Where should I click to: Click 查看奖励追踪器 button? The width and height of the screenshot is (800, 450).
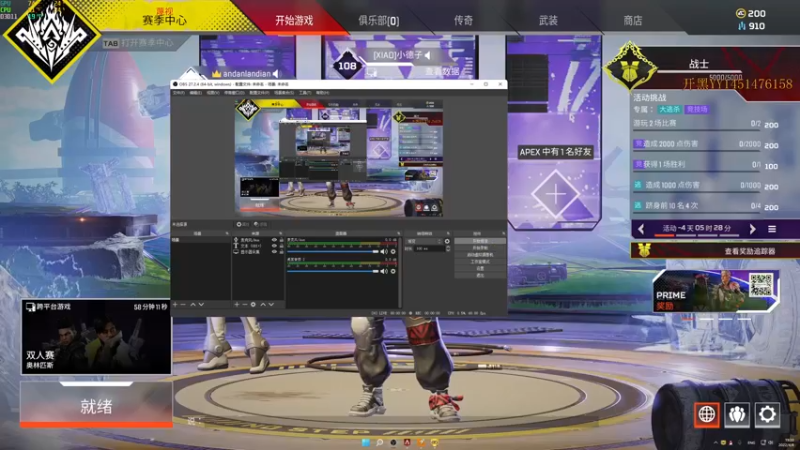point(715,251)
